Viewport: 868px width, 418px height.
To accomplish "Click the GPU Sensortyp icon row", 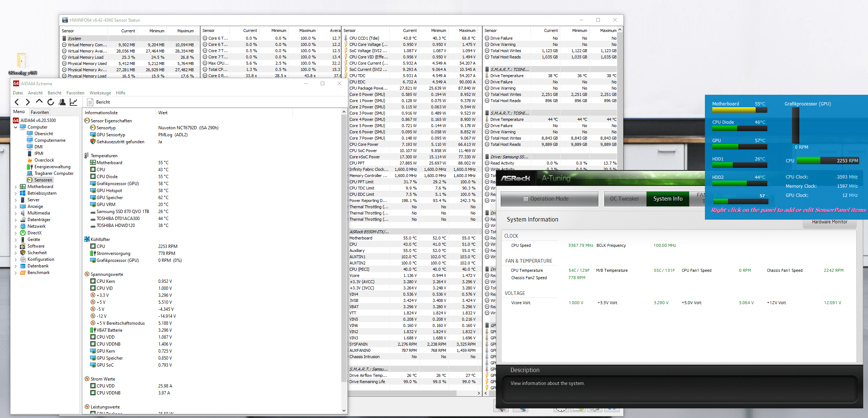I will point(93,134).
